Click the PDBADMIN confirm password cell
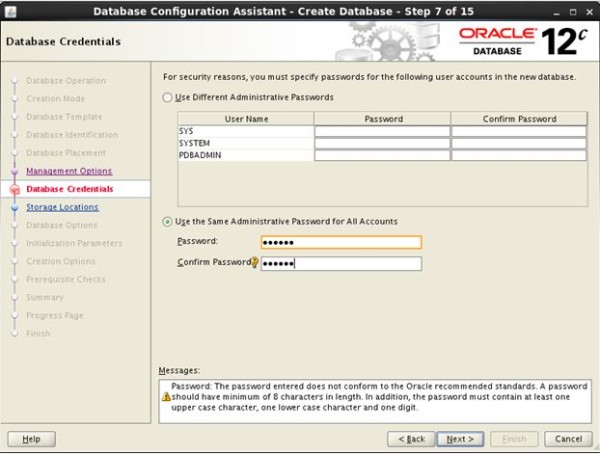 [x=519, y=155]
